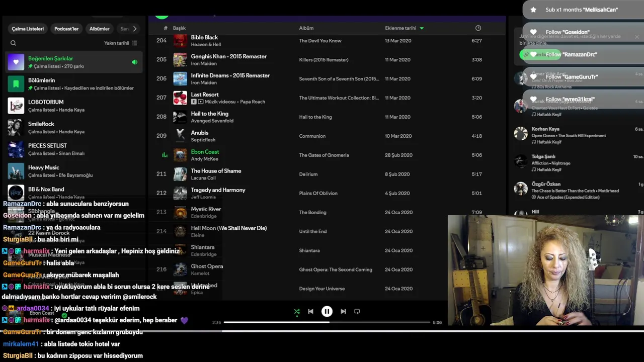The width and height of the screenshot is (644, 362).
Task: Skip to the previous track
Action: pyautogui.click(x=310, y=311)
